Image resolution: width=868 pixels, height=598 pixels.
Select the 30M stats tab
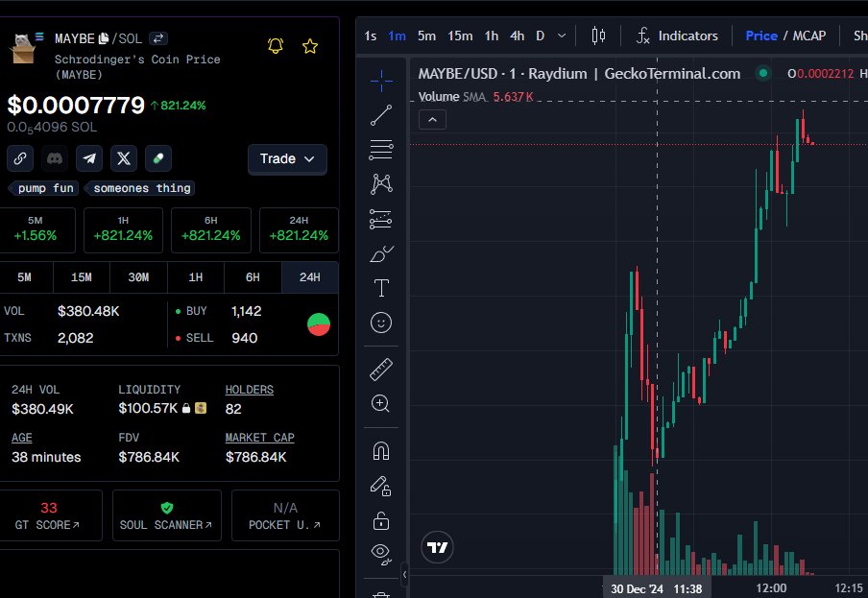tap(138, 277)
